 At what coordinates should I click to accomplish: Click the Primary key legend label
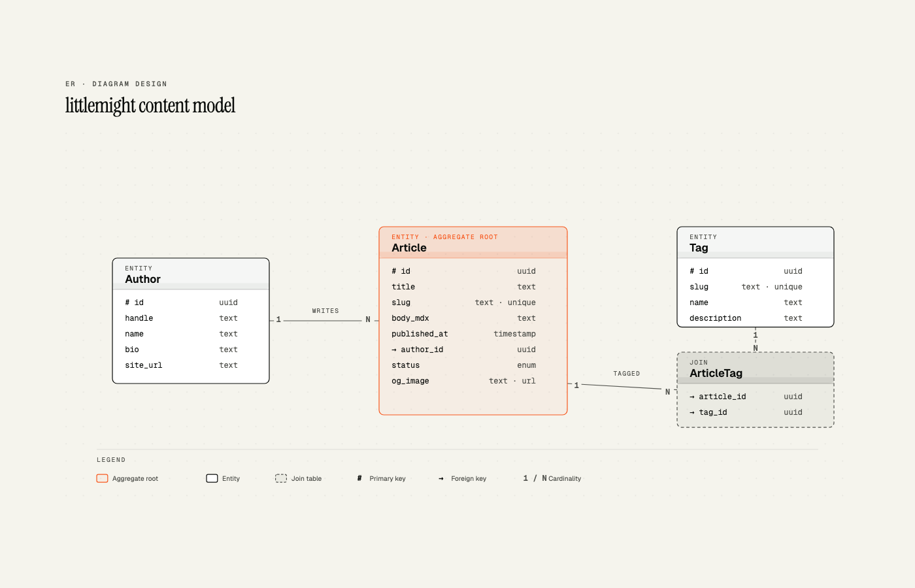(x=388, y=479)
